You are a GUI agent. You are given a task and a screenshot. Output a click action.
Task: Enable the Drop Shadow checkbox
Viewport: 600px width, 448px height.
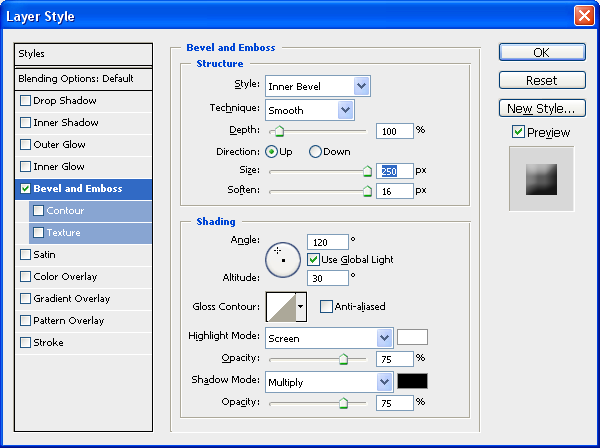coord(25,101)
